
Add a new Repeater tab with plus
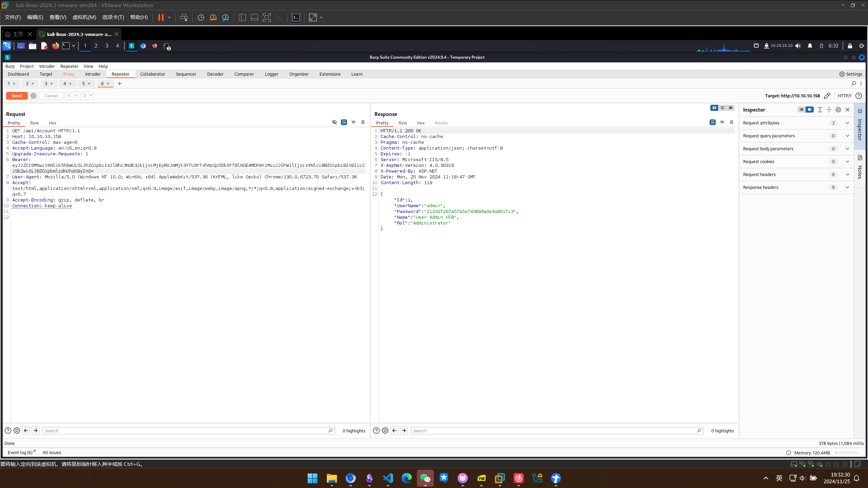(x=119, y=83)
